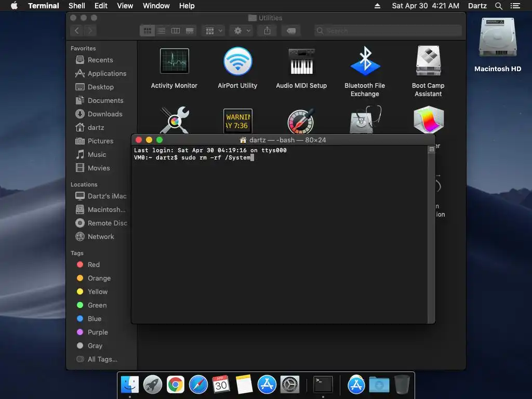Viewport: 532px width, 399px height.
Task: Open Activity Monitor in the Utilities window
Action: pos(175,61)
